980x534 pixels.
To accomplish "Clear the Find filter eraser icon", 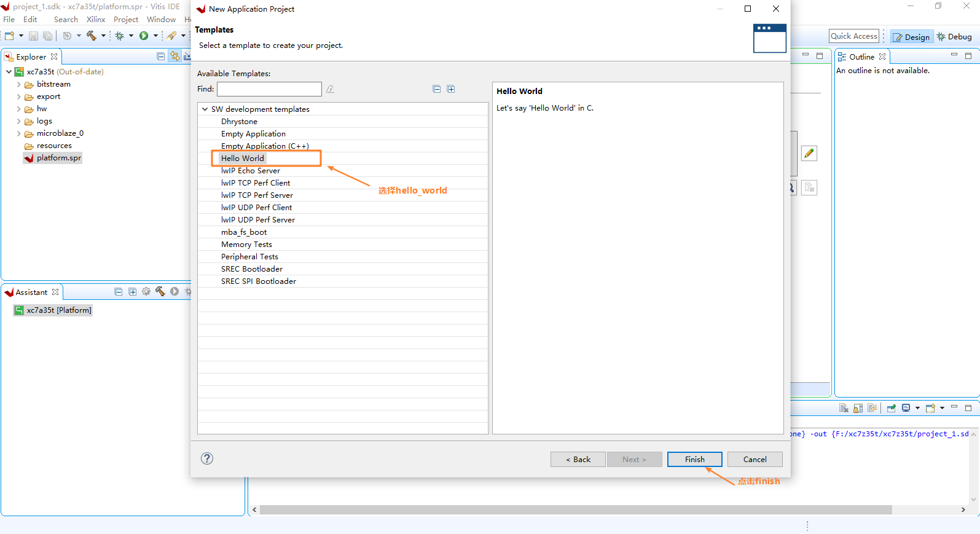I will pos(330,89).
